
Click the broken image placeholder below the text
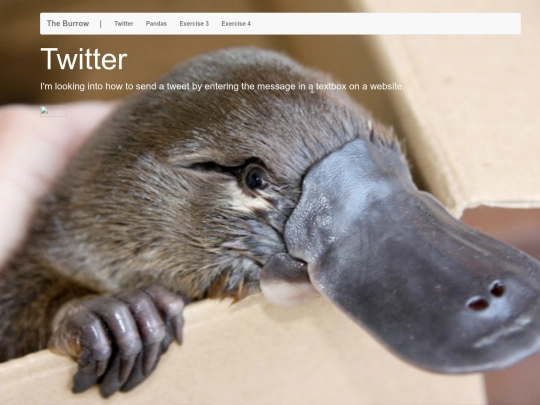click(53, 112)
